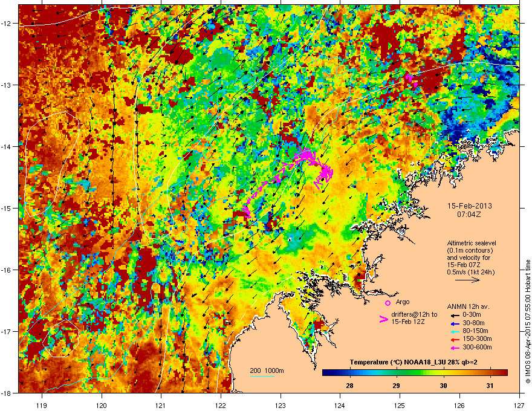532x411 pixels.
Task: Click the '0.5m/s (1kt 24h)' text
Action: pos(470,272)
